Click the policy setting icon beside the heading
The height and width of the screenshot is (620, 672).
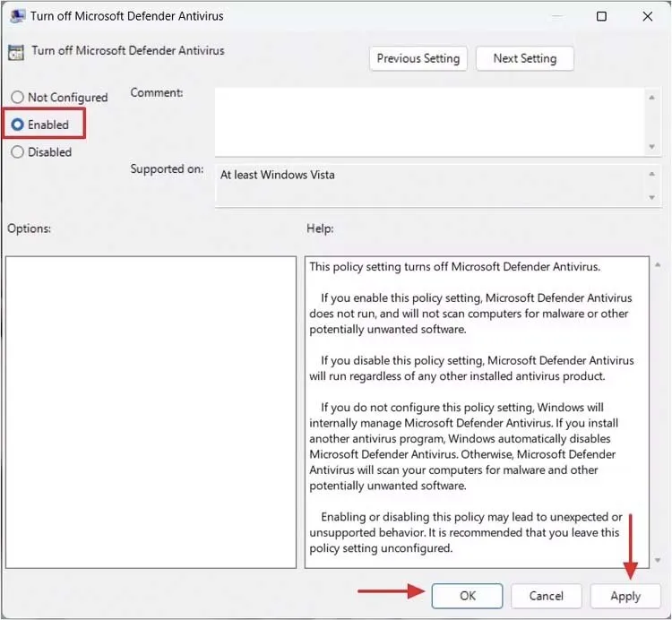pyautogui.click(x=17, y=52)
